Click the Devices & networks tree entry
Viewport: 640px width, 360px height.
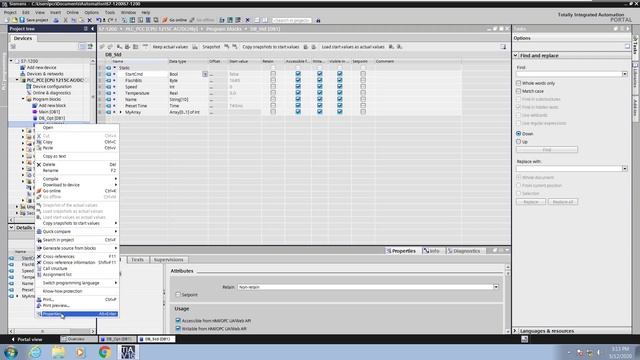click(45, 74)
